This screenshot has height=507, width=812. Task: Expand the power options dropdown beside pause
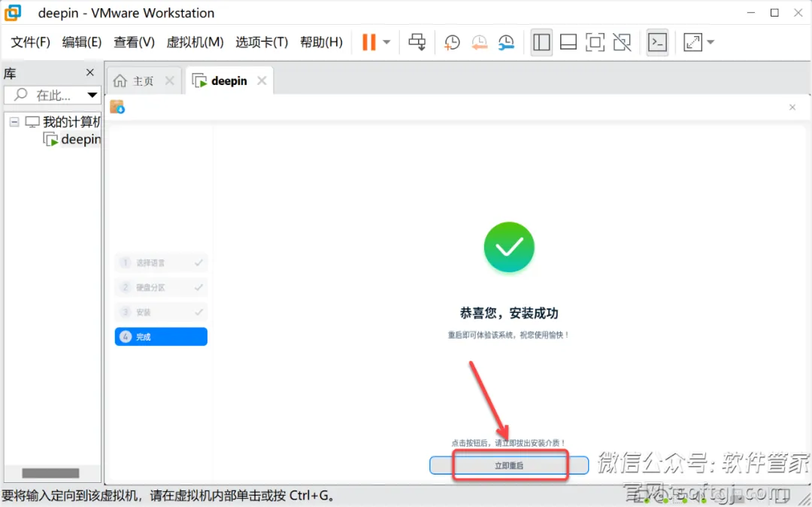[386, 42]
